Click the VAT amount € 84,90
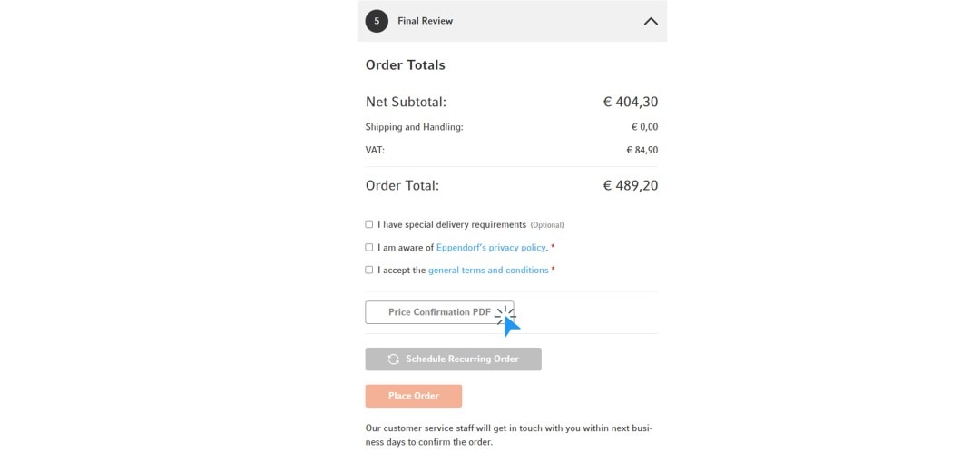The image size is (980, 453). 642,150
